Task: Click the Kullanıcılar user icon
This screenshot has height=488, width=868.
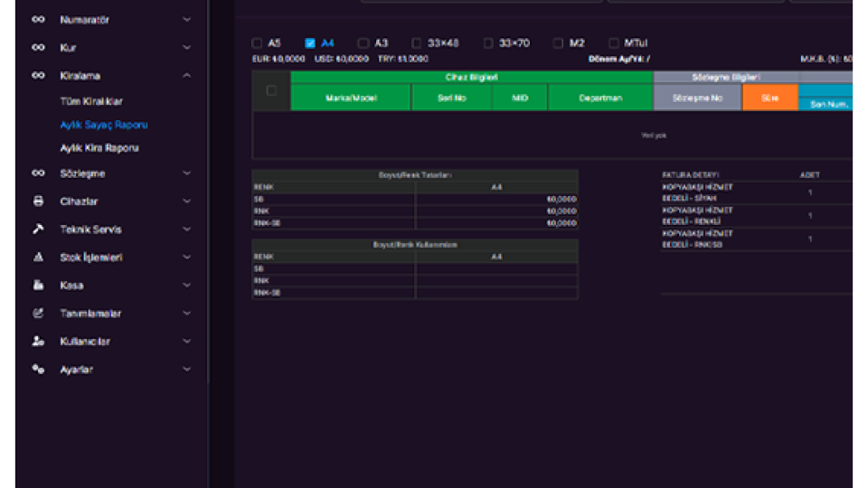Action: tap(38, 341)
